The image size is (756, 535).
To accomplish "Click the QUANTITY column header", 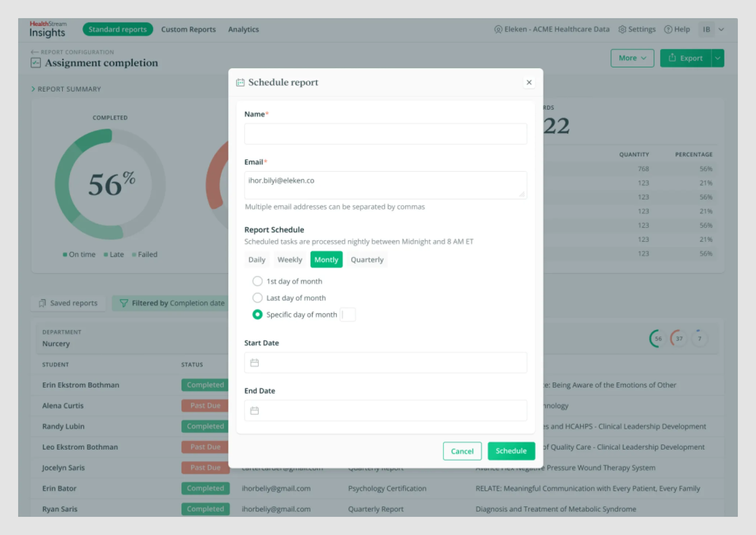I will tap(634, 154).
